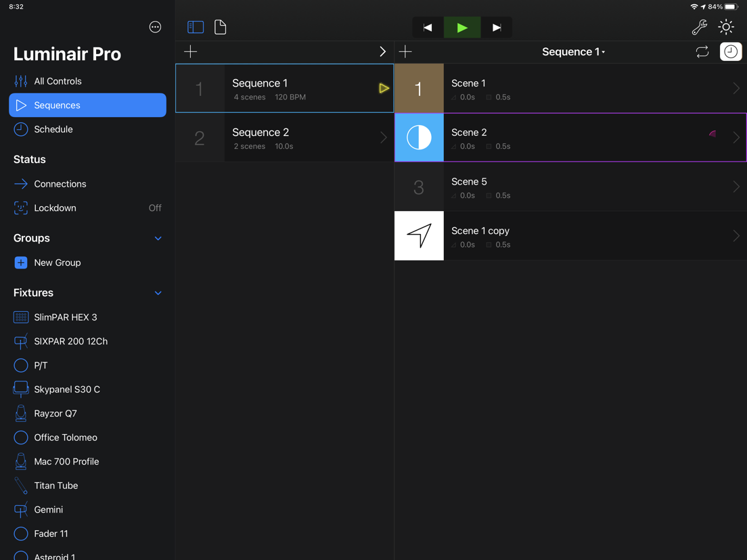Open Sequence 2 details chevron

pyautogui.click(x=384, y=137)
